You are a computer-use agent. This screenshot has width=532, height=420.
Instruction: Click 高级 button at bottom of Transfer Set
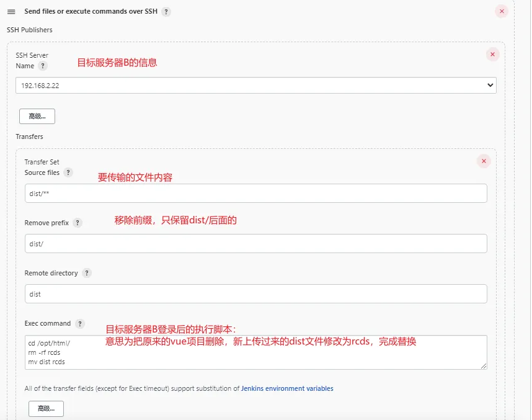coord(46,408)
